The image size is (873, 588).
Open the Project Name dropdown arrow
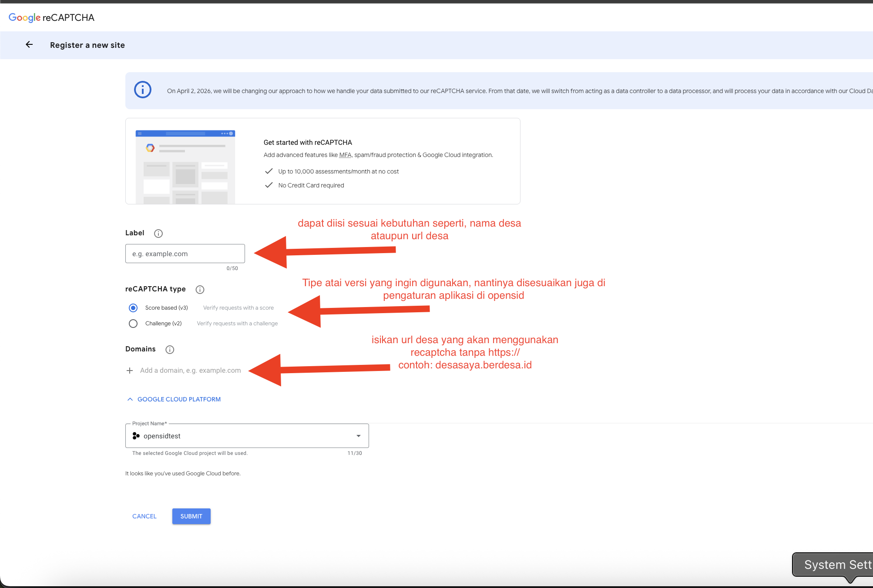359,436
